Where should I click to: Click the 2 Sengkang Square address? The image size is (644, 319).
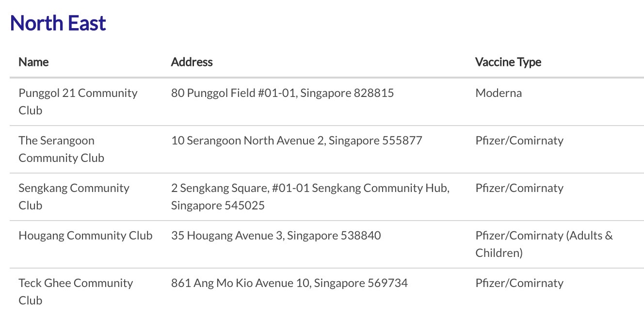310,196
